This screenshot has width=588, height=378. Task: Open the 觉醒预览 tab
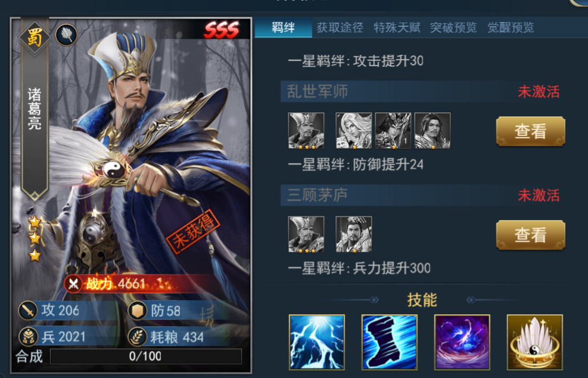pyautogui.click(x=511, y=27)
